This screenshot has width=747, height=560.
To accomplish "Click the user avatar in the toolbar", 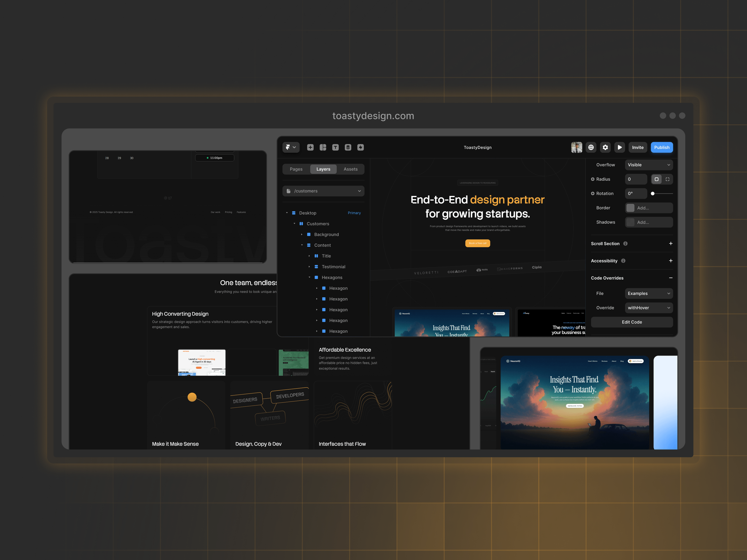I will click(576, 147).
